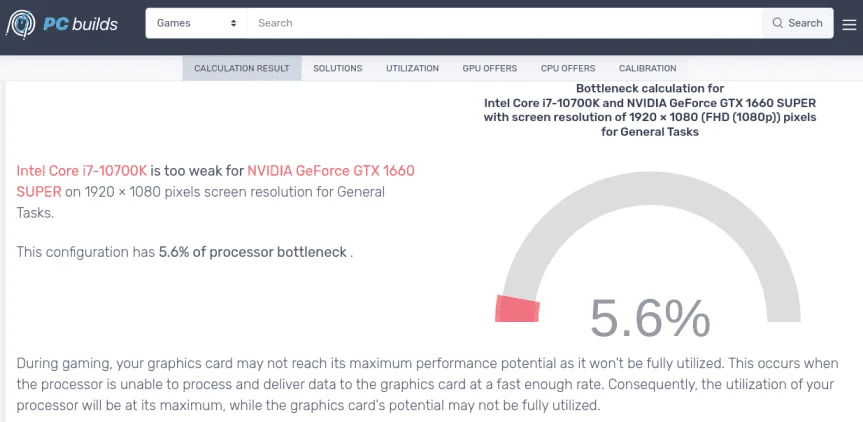Click the "5.6% of processor bottleneck" text

253,252
